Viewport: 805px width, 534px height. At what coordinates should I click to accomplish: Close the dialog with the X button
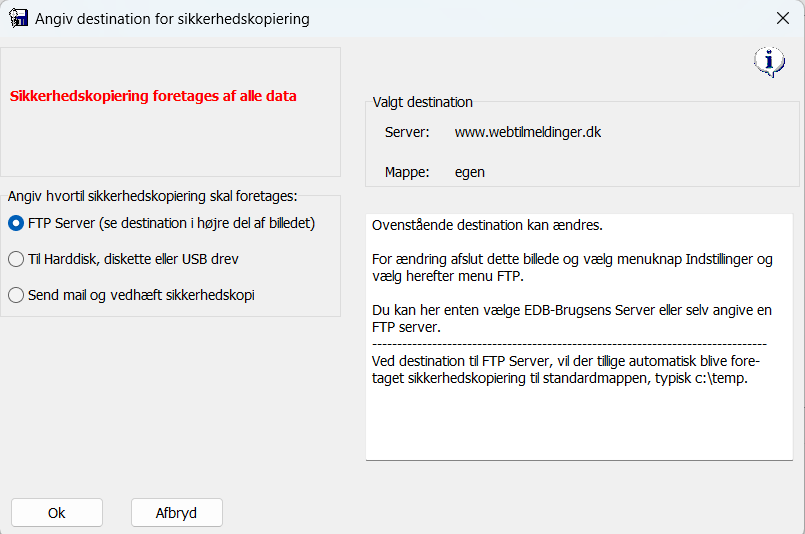coord(782,18)
